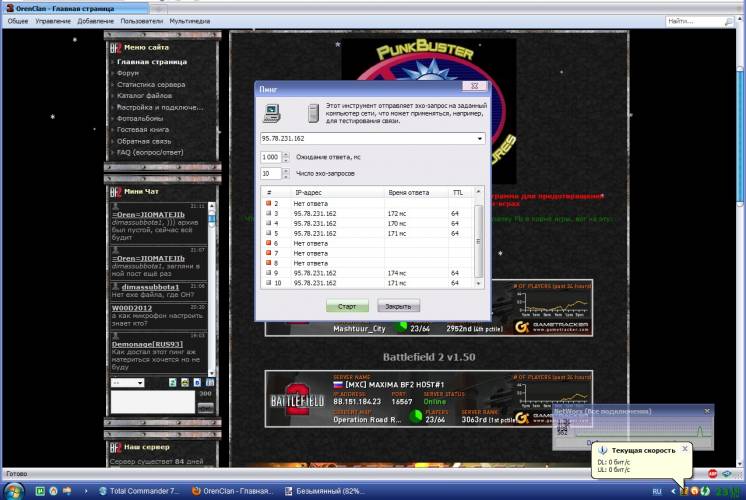Click RU language indicator in taskbar
The height and width of the screenshot is (500, 746).
(x=657, y=491)
